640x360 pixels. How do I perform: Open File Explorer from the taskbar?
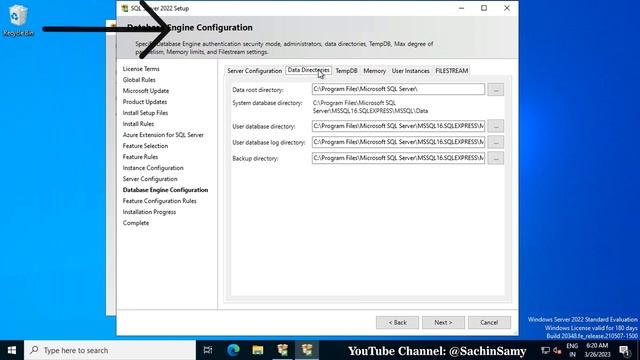pyautogui.click(x=258, y=350)
